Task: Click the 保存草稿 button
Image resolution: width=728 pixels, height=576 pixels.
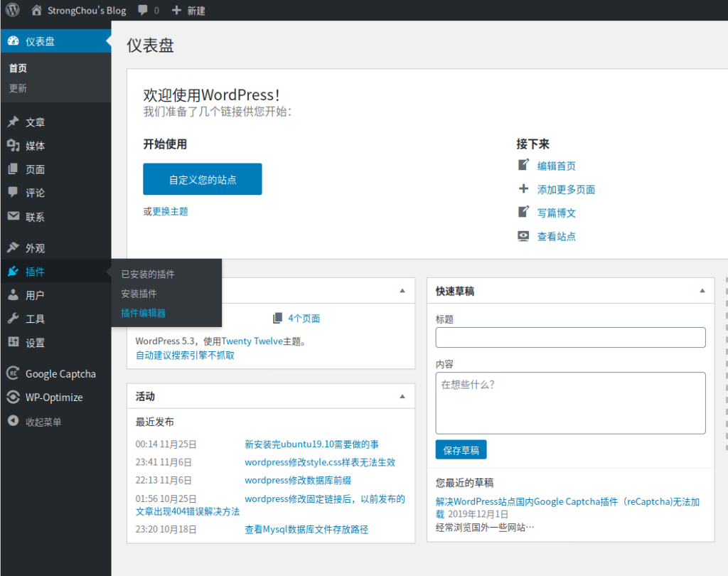Action: [461, 449]
